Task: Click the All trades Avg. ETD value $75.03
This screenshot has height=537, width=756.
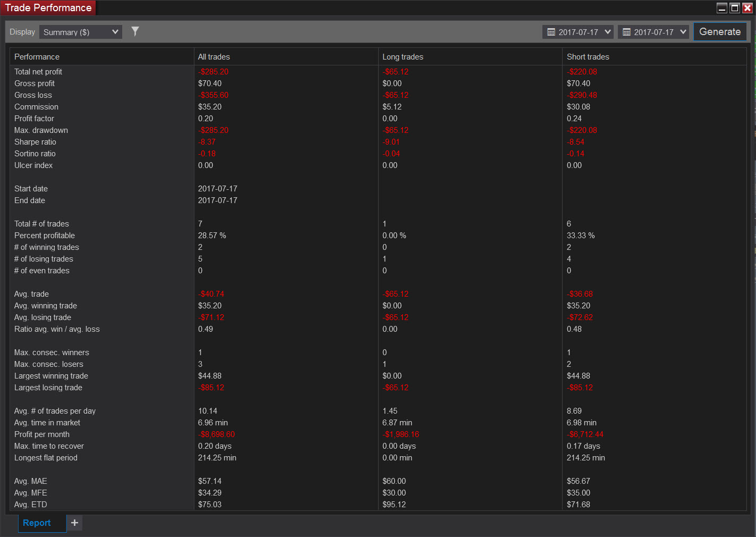Action: 210,505
